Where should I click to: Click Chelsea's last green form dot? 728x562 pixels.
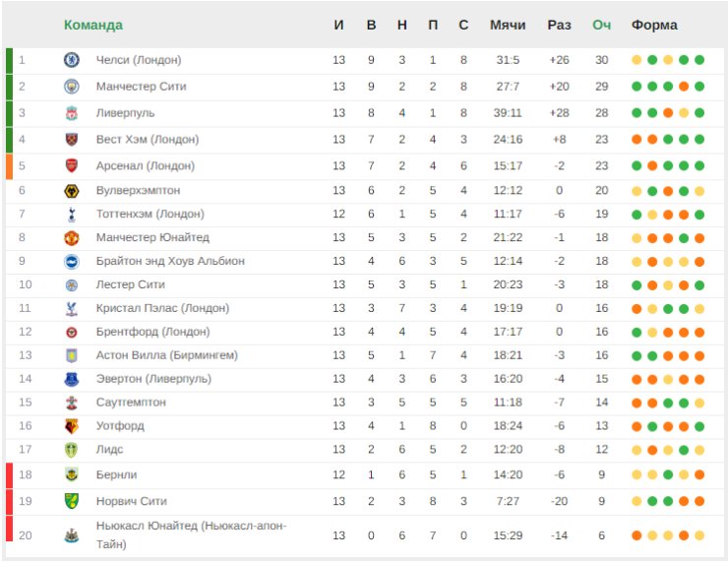click(x=699, y=60)
